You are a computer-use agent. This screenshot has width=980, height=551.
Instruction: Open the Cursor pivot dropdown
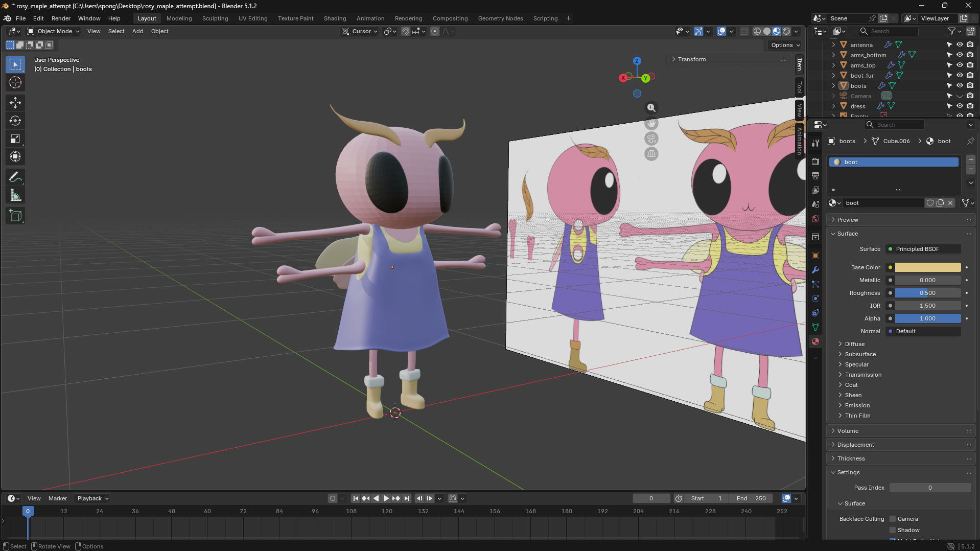coord(360,31)
